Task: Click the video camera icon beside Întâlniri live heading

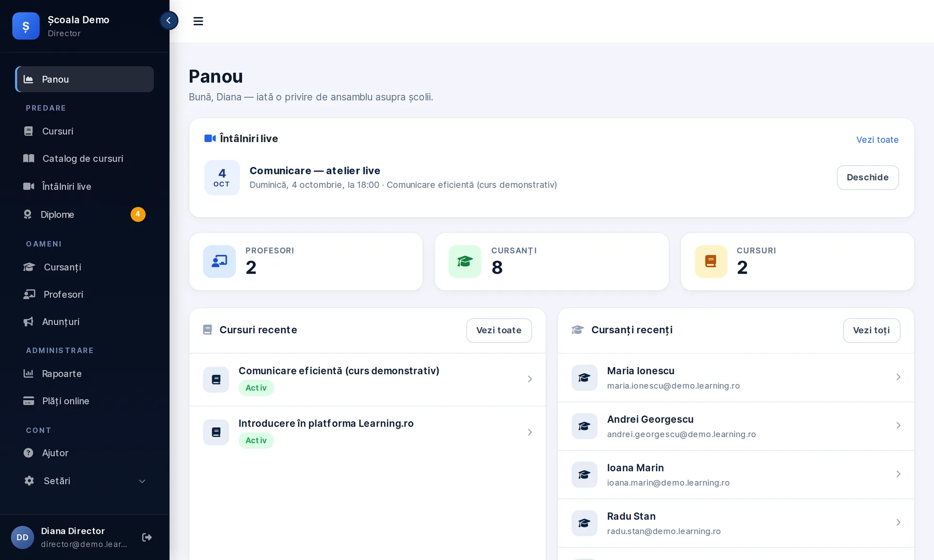Action: click(x=210, y=139)
